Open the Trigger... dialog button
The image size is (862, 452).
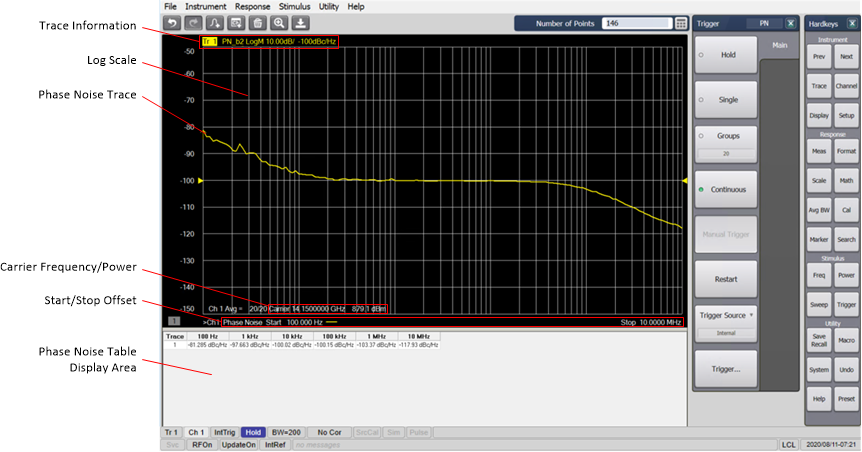click(x=727, y=369)
